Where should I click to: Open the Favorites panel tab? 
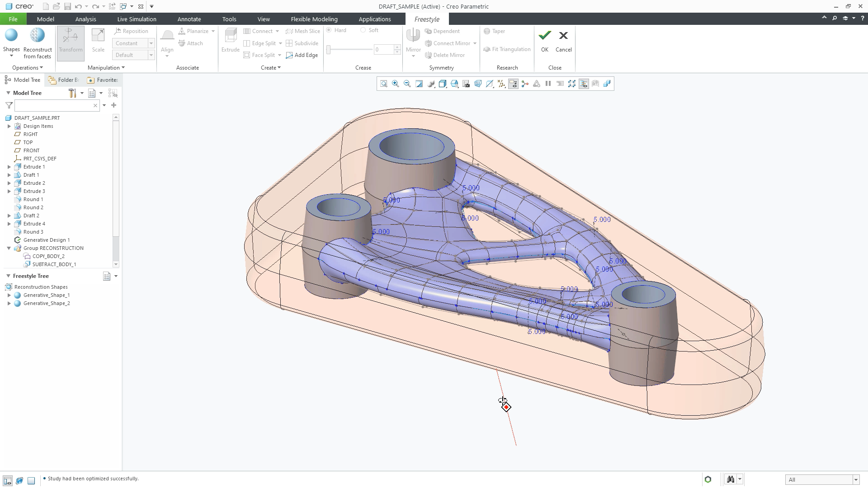point(103,80)
